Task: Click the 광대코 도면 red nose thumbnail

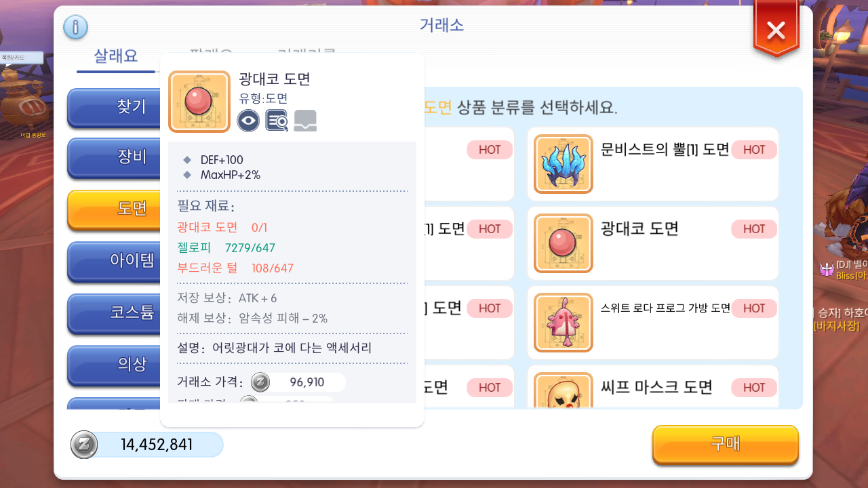Action: (x=199, y=102)
